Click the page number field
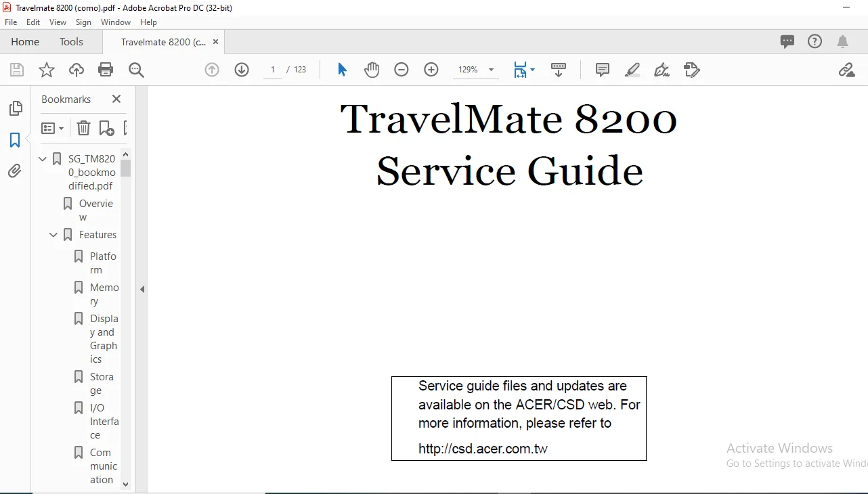Viewport: 868px width, 494px height. 273,70
